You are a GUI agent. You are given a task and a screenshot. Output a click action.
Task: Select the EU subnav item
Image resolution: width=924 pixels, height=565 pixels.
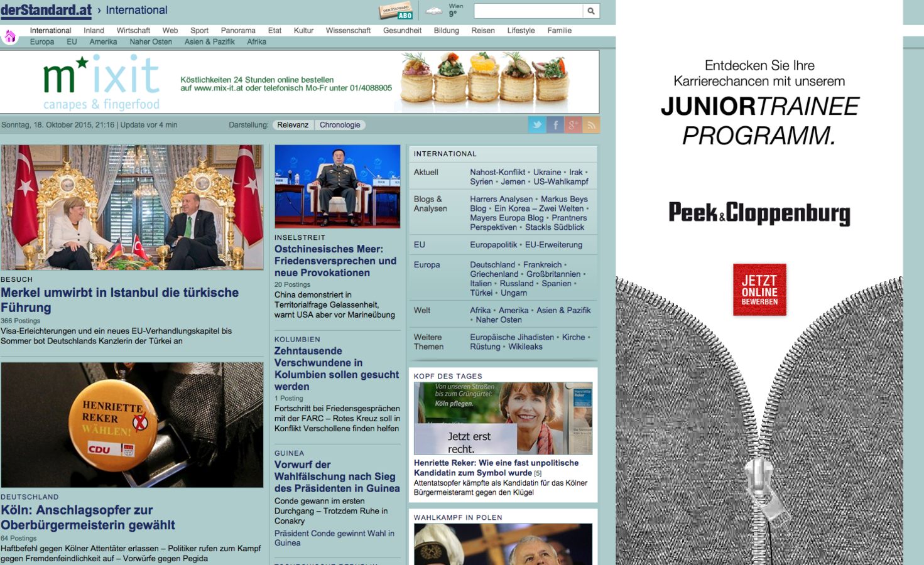[x=72, y=41]
